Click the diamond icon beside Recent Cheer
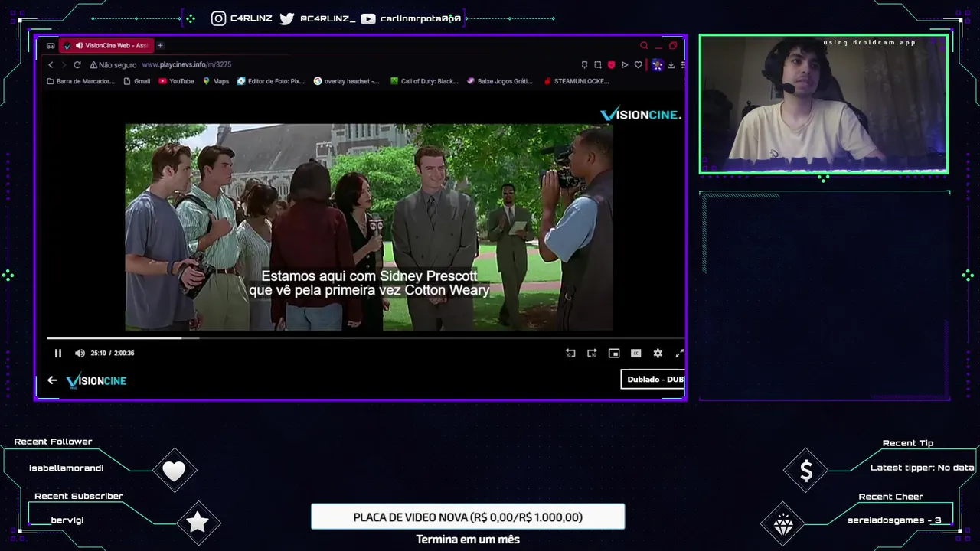 pyautogui.click(x=782, y=524)
